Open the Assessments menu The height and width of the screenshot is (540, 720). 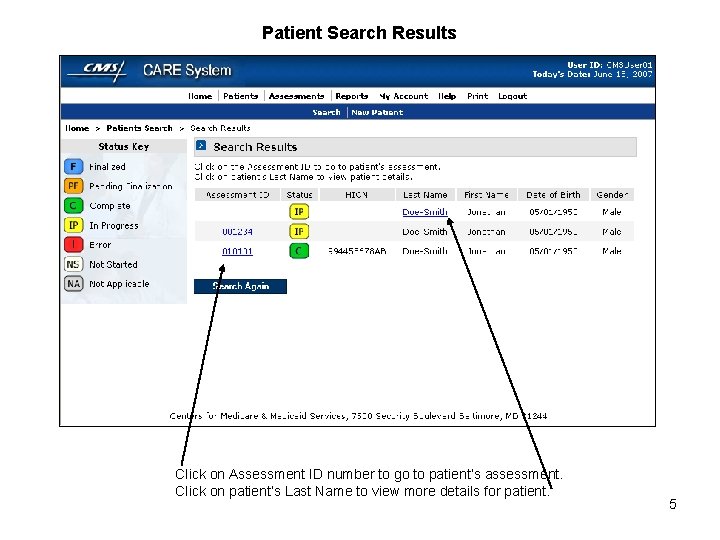pyautogui.click(x=296, y=96)
